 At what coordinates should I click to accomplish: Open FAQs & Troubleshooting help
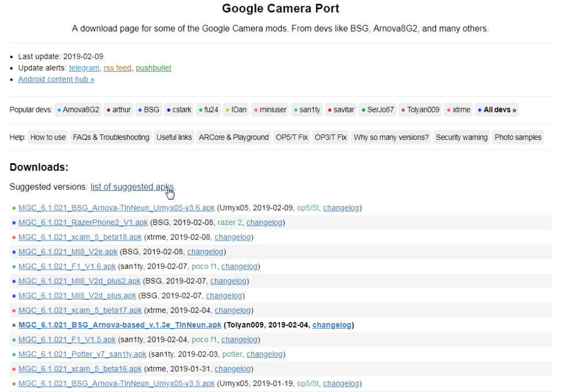coord(111,137)
